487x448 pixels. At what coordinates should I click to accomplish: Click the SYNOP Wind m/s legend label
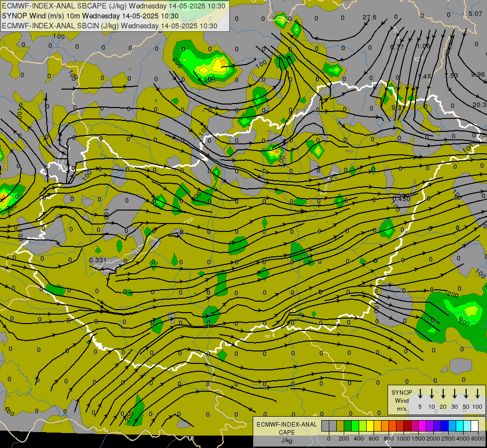pos(401,400)
